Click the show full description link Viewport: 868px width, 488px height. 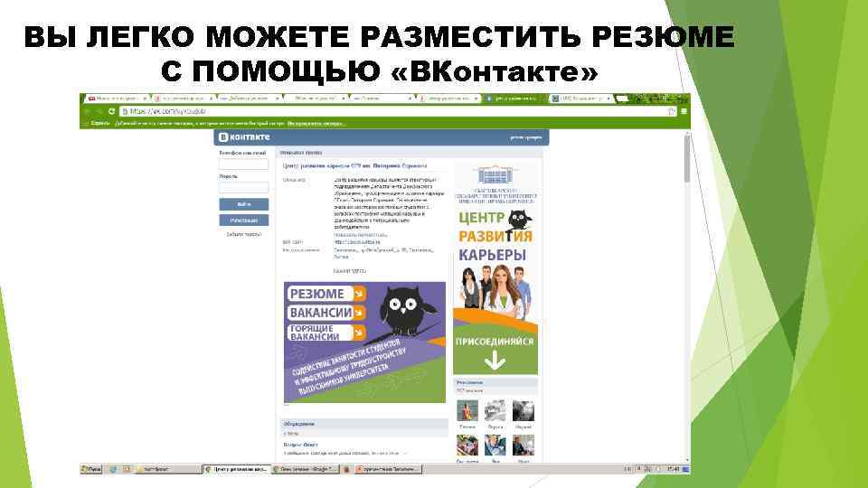point(360,235)
